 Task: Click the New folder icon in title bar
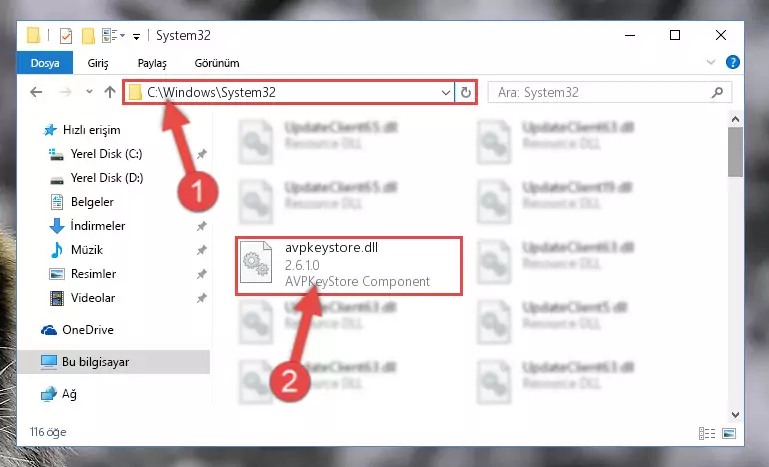(88, 36)
